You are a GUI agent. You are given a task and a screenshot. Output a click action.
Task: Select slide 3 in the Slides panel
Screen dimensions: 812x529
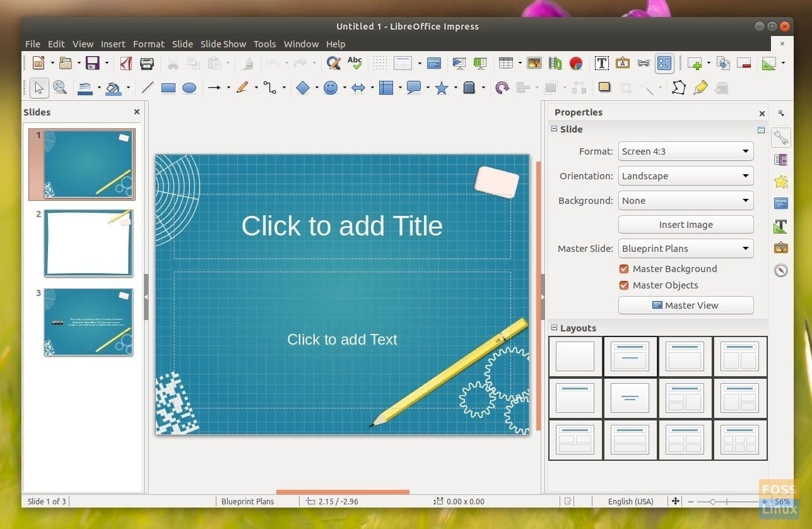(88, 322)
